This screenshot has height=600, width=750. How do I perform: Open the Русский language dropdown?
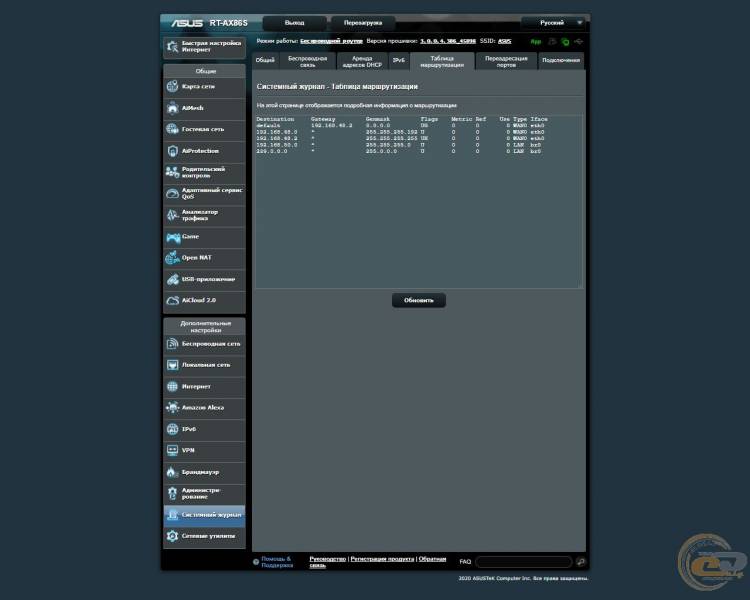click(552, 22)
